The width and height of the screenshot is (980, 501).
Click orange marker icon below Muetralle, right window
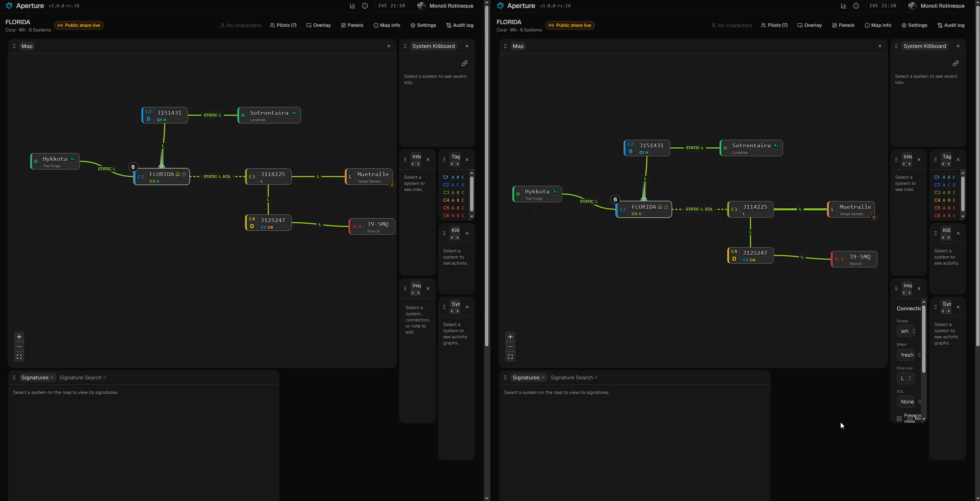[874, 218]
